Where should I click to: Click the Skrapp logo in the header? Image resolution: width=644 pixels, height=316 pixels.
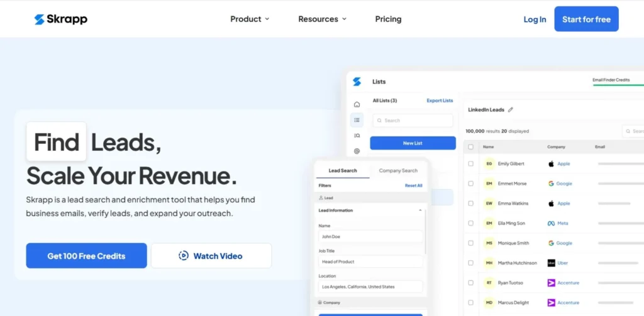(x=61, y=19)
